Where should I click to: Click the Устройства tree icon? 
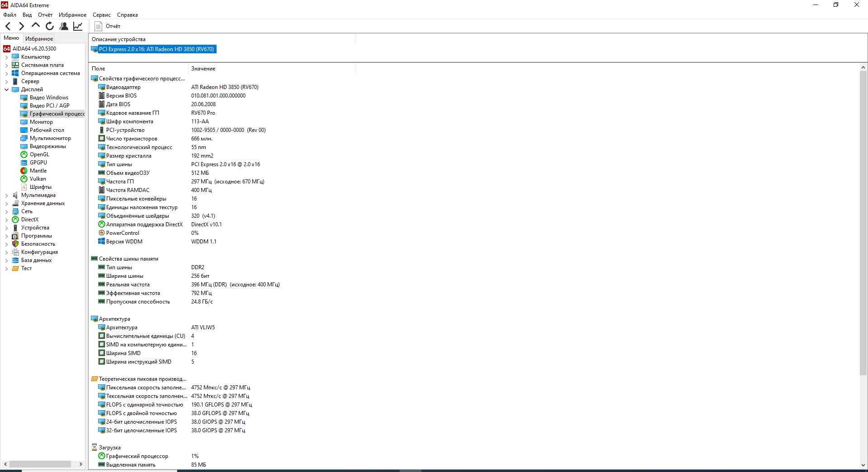pos(15,228)
